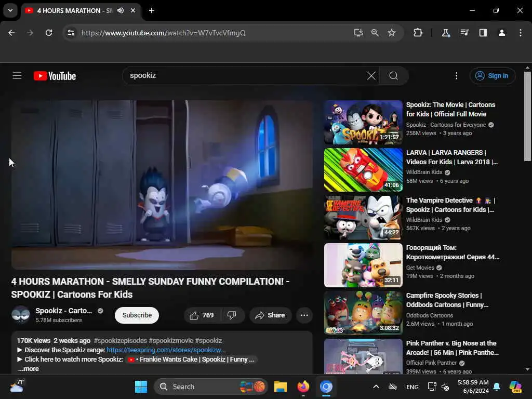This screenshot has width=532, height=399.
Task: Open the YouTube guide hamburger menu
Action: point(17,76)
